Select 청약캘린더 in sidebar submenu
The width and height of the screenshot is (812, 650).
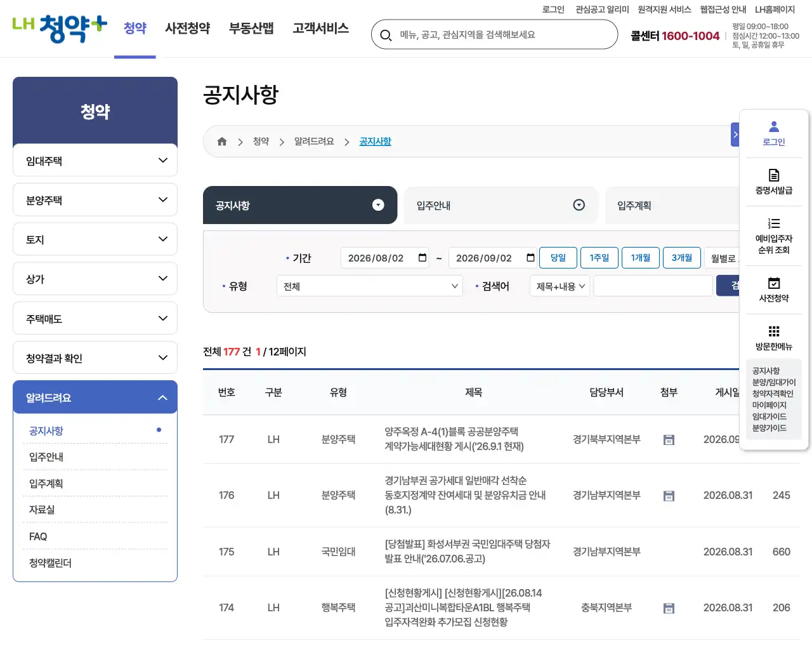coord(50,563)
